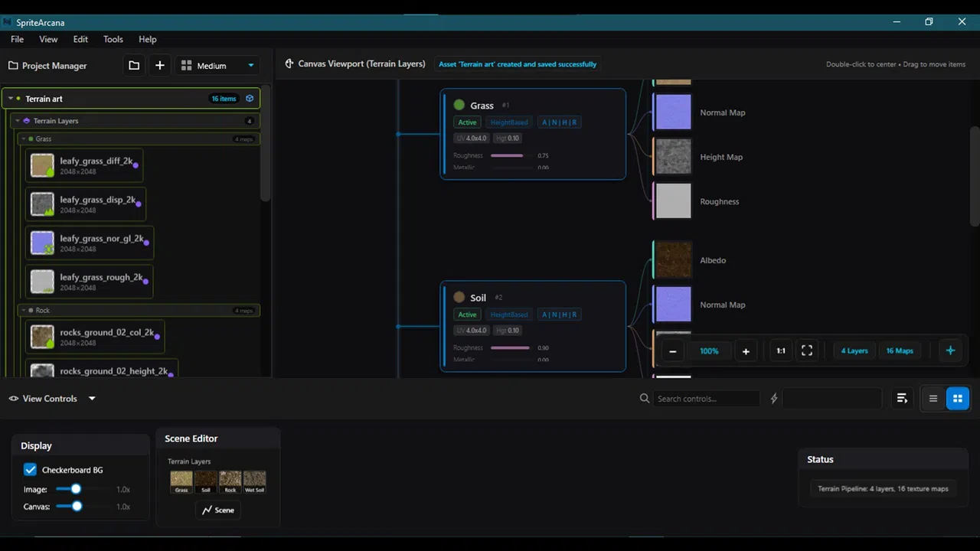Switch controls to list view
Image resolution: width=980 pixels, height=551 pixels.
(x=933, y=398)
